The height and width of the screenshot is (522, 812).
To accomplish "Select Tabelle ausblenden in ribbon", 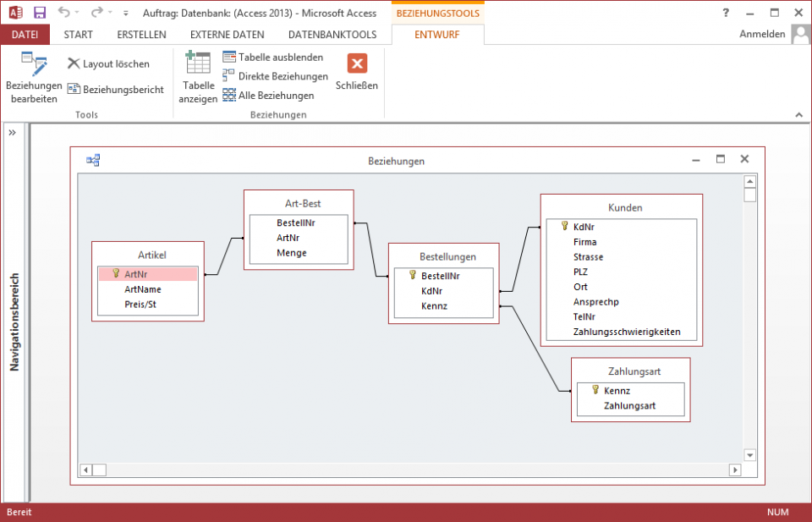I will click(272, 57).
